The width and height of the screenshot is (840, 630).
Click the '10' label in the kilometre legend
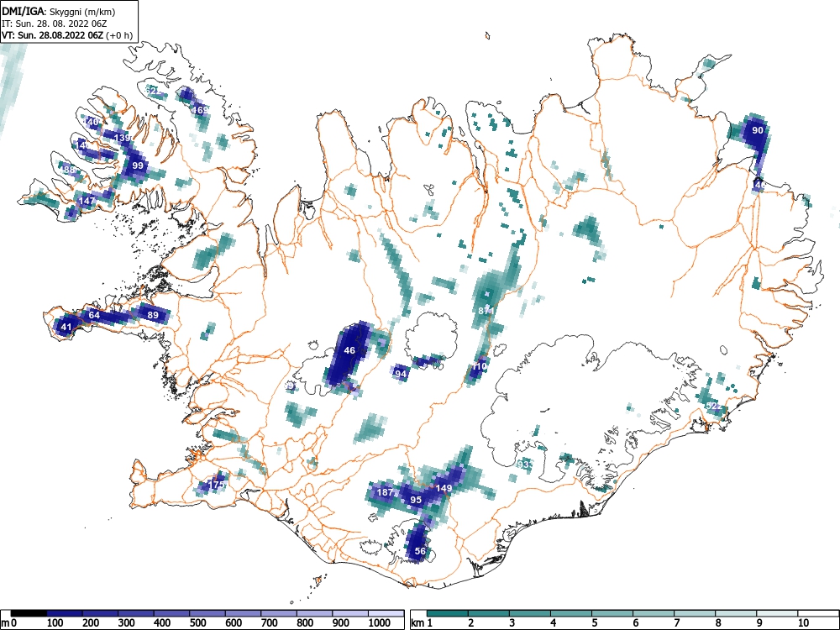(x=802, y=623)
